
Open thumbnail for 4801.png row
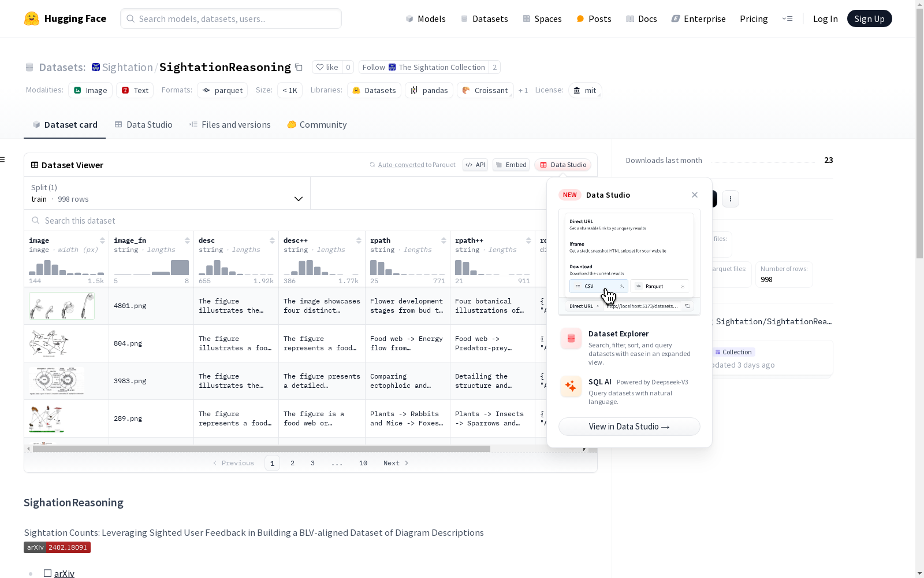[62, 306]
